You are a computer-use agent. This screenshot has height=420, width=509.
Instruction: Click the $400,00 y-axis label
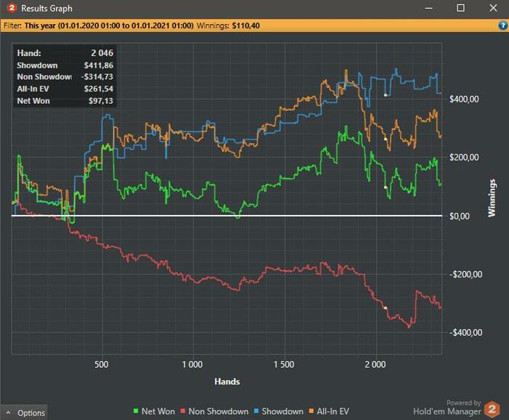pyautogui.click(x=464, y=100)
